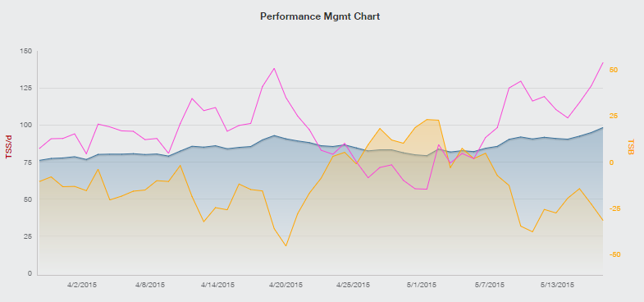Click the orange TSB line lowest dip

(x=285, y=245)
